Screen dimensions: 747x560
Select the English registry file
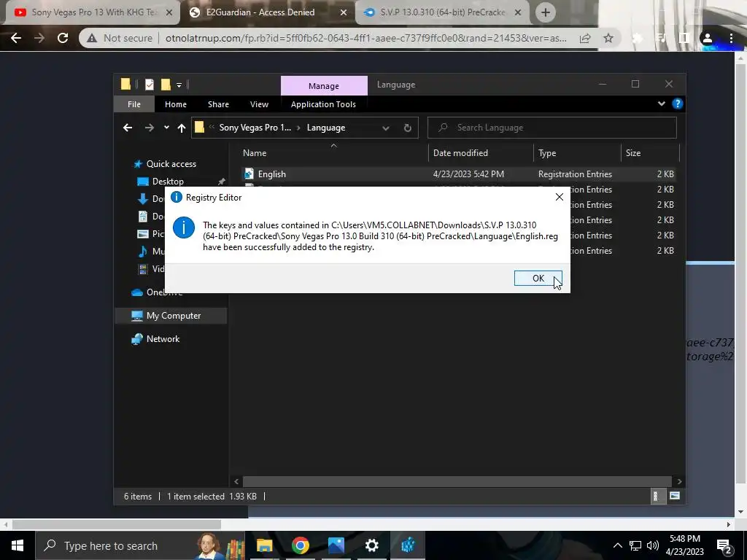[x=457, y=174]
